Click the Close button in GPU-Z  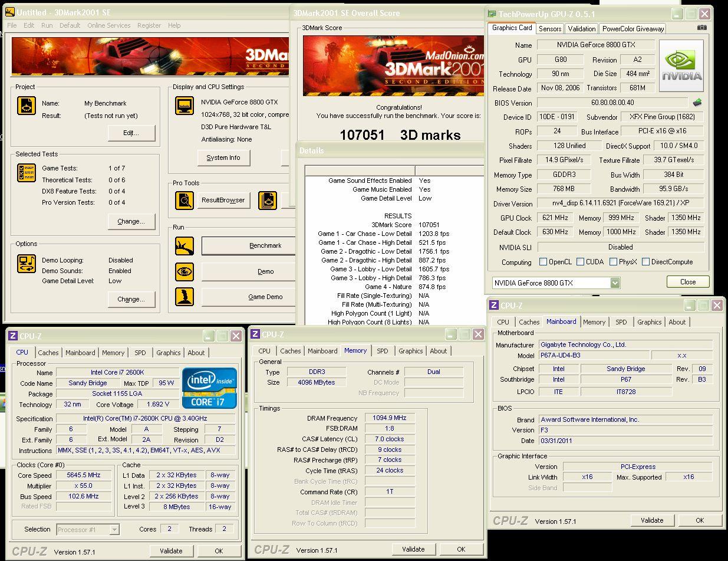[688, 282]
